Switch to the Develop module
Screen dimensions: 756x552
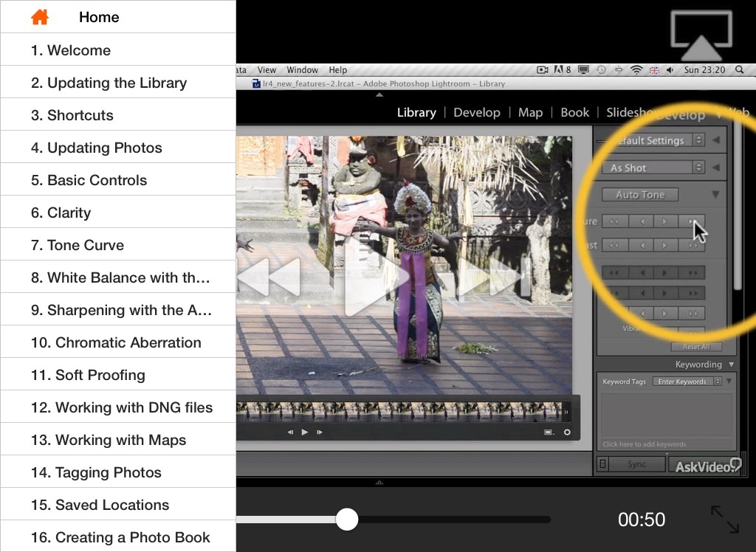coord(477,112)
